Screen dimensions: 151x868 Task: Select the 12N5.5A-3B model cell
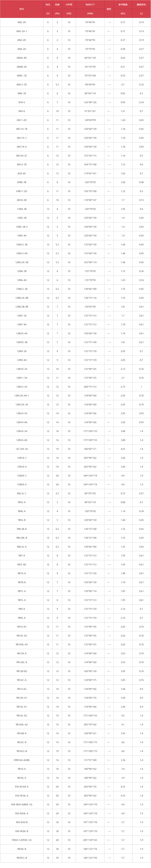tap(22, 262)
